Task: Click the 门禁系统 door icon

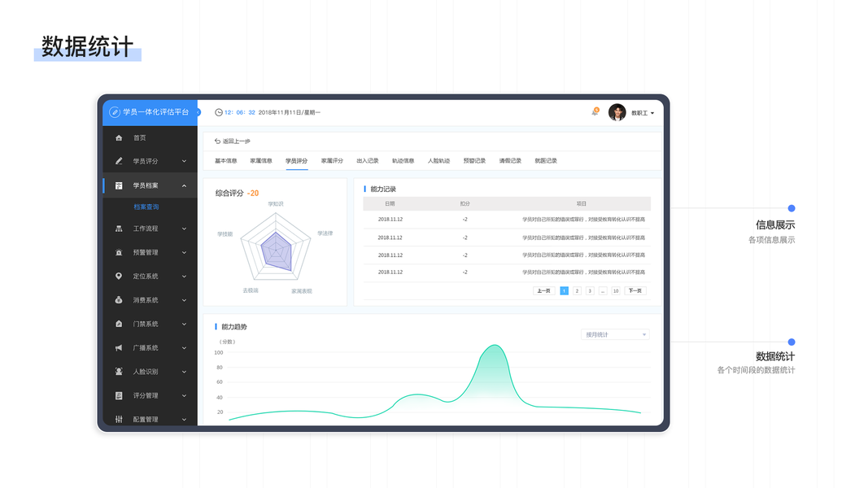Action: tap(119, 324)
